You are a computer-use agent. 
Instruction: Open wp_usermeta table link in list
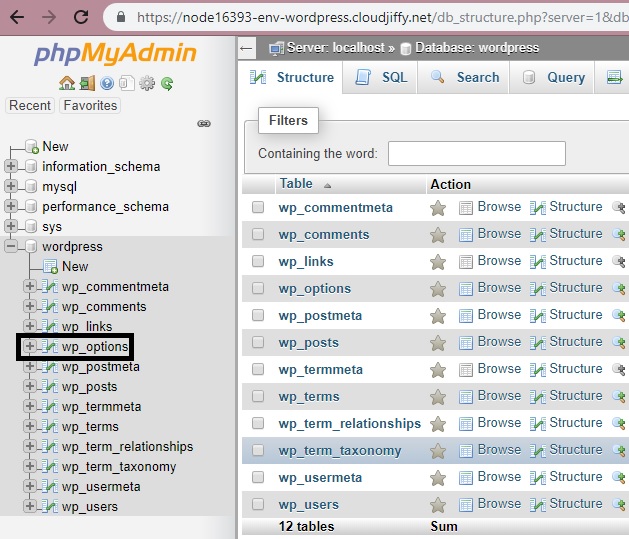click(x=320, y=478)
